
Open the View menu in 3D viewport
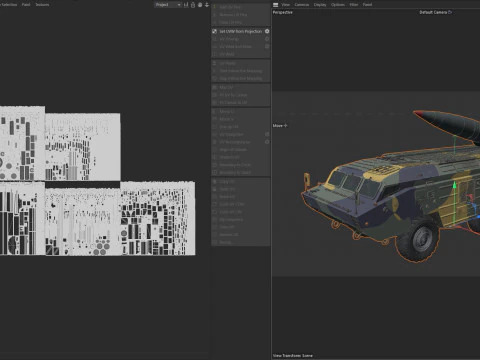(x=285, y=5)
